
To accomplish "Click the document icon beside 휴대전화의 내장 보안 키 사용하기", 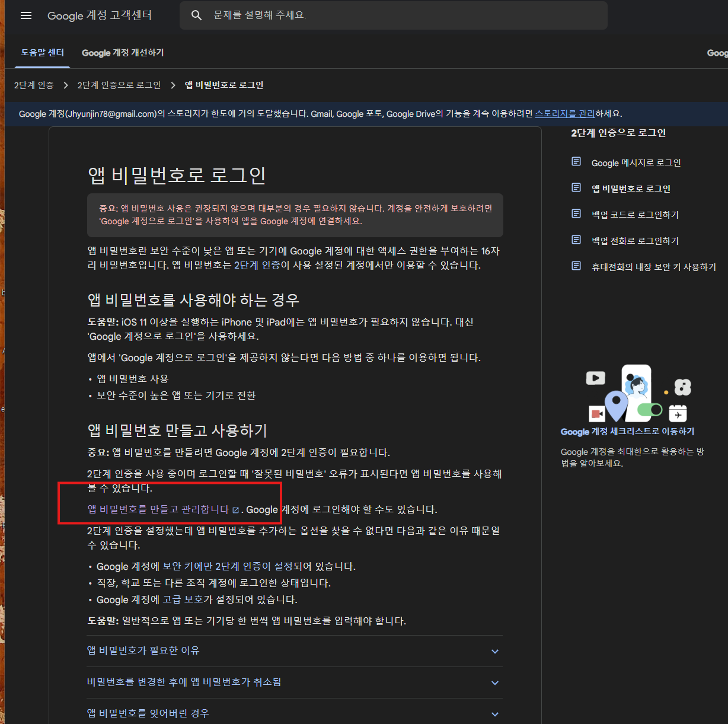I will click(576, 266).
